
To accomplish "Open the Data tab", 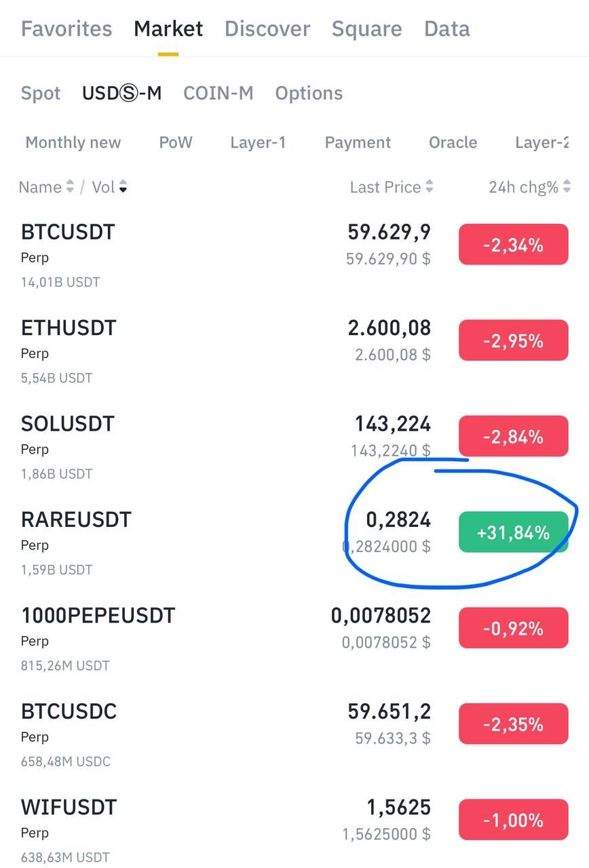I will tap(446, 29).
